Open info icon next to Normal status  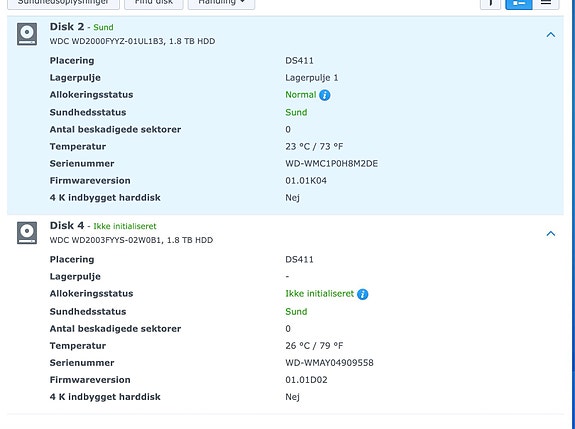point(325,95)
